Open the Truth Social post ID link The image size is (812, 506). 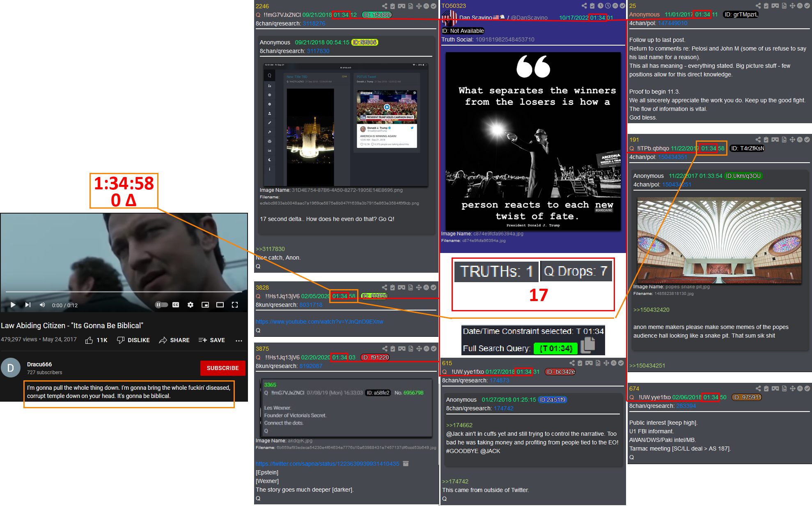505,39
